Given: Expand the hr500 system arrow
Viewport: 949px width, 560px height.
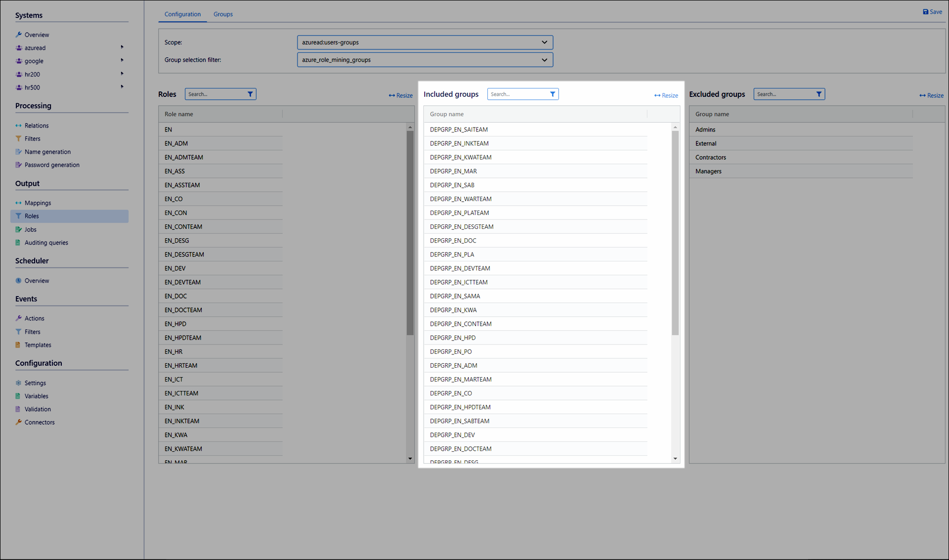Looking at the screenshot, I should (x=122, y=87).
